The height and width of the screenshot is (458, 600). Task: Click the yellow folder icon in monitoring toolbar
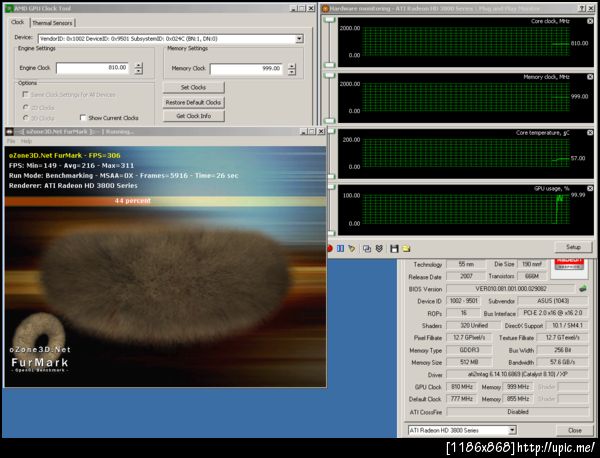[x=406, y=249]
